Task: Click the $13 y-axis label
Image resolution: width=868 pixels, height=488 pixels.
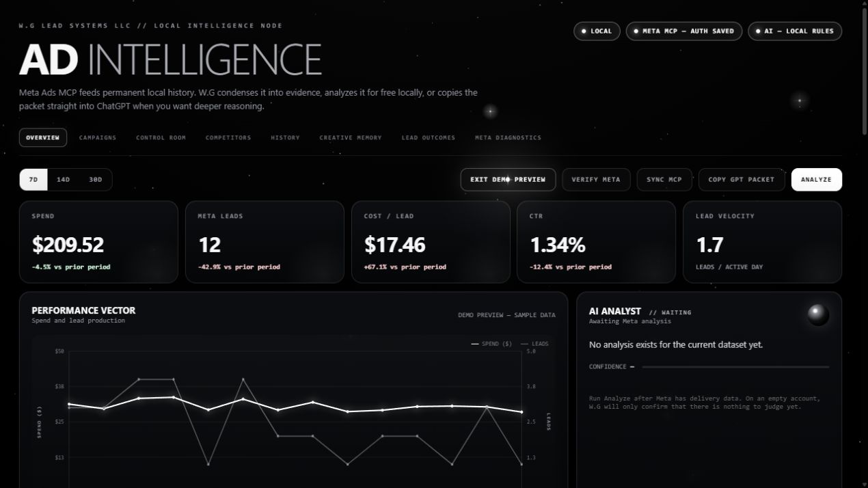Action: 59,457
